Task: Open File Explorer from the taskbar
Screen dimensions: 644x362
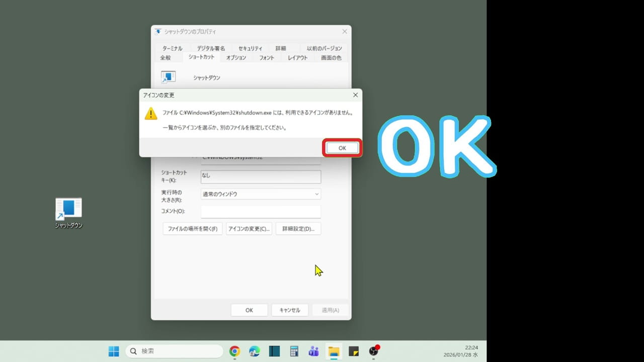Action: (x=334, y=351)
